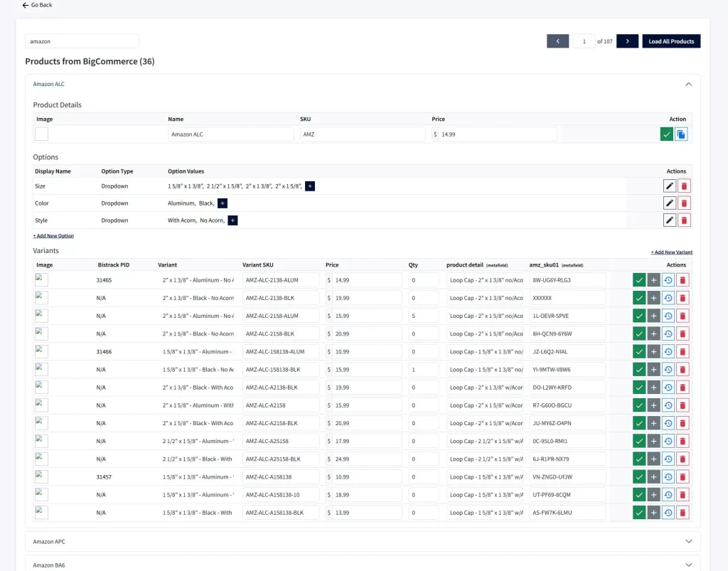Go to the next page of products

[627, 41]
